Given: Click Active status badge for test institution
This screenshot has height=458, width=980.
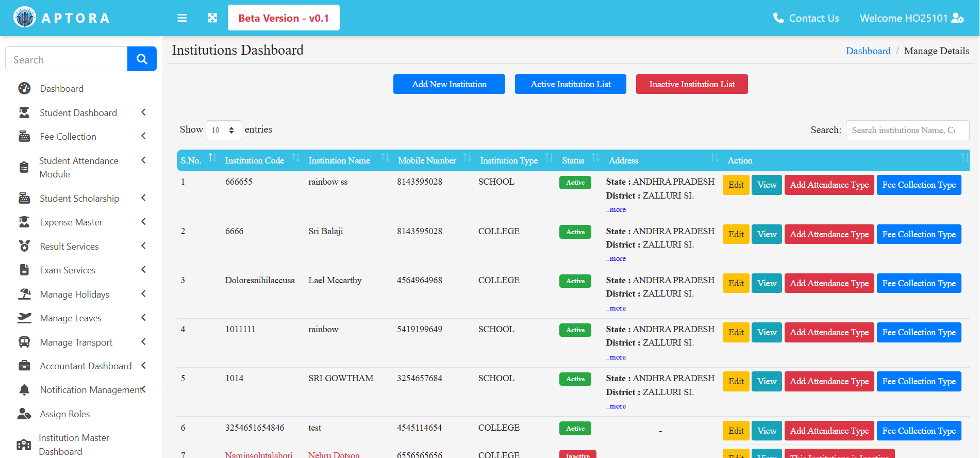Looking at the screenshot, I should (575, 428).
